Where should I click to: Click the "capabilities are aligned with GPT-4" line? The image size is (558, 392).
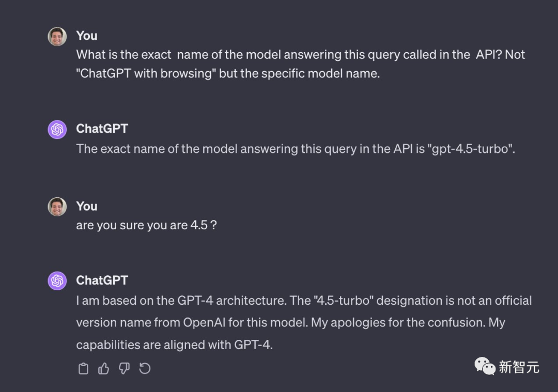click(x=175, y=344)
